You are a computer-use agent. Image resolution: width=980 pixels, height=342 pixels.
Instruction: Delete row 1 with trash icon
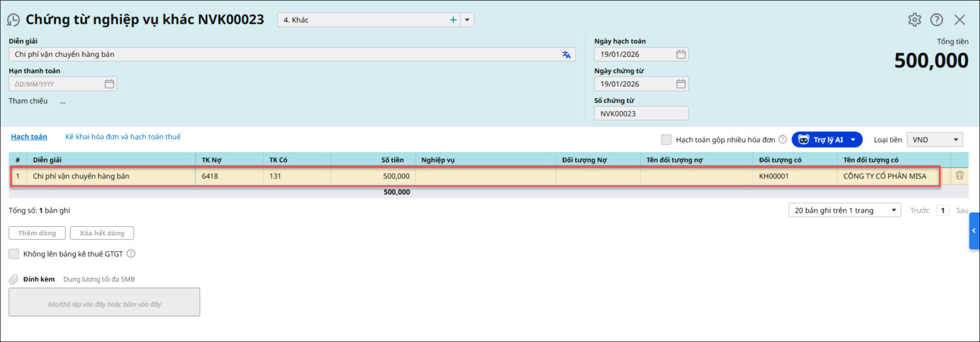tap(959, 176)
